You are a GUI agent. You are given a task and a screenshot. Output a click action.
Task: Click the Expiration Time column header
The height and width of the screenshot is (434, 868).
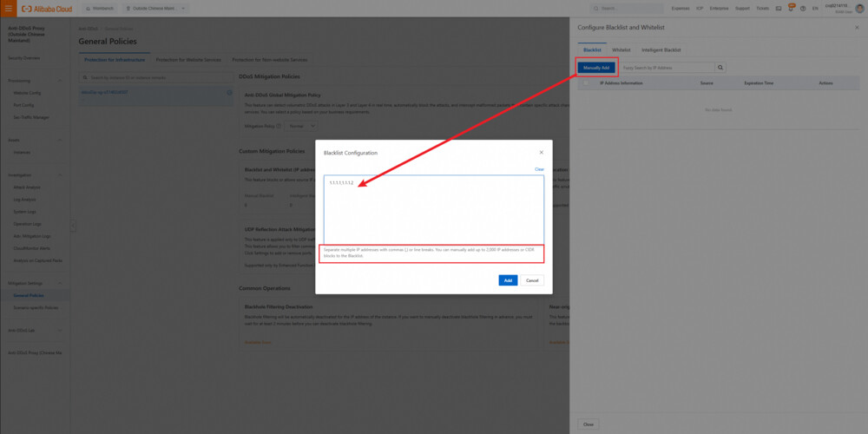coord(759,83)
